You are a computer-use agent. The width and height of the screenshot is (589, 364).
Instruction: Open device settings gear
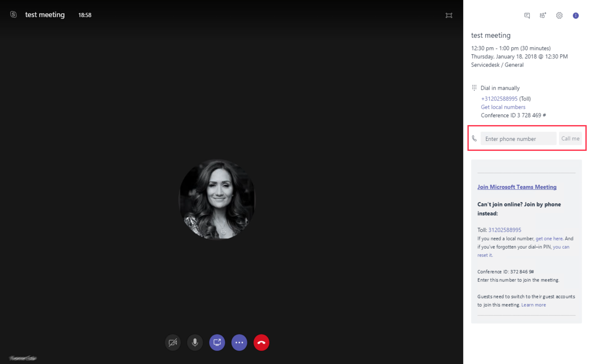[559, 15]
